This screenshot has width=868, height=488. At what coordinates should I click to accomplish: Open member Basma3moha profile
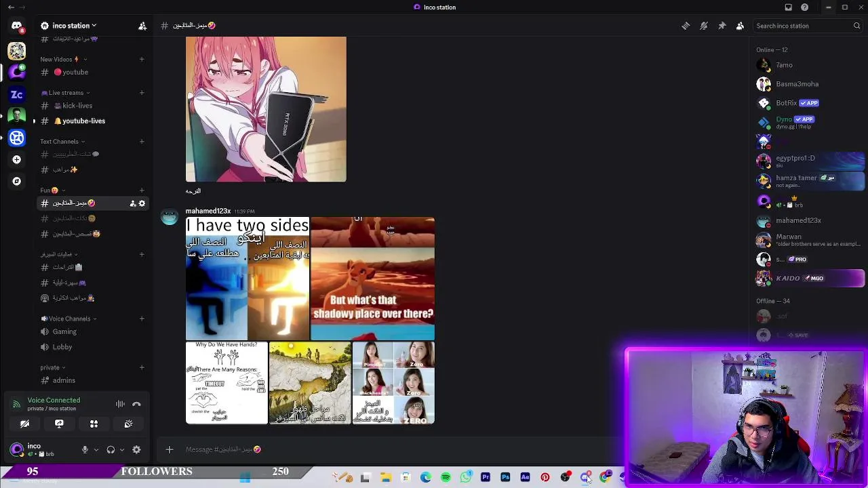pyautogui.click(x=810, y=84)
